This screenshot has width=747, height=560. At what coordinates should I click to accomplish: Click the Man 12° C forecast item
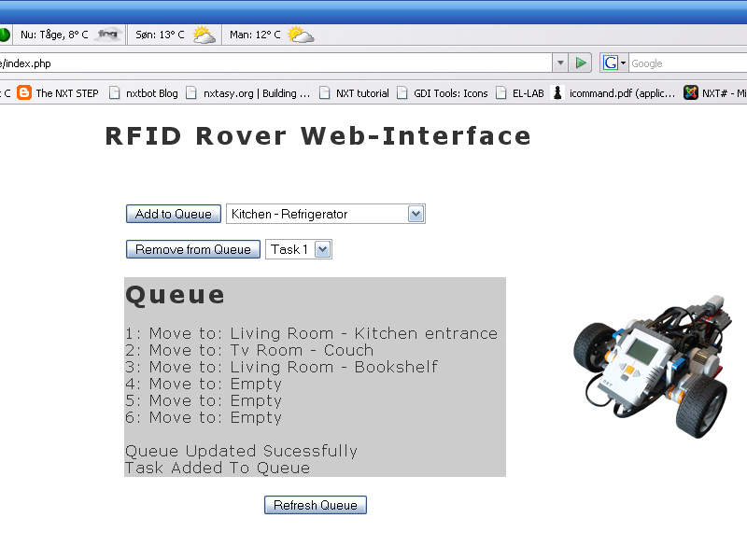272,35
